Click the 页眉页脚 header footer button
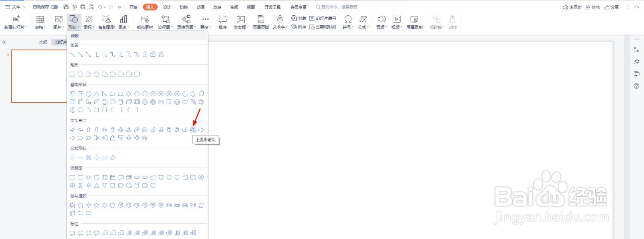 pos(261,22)
